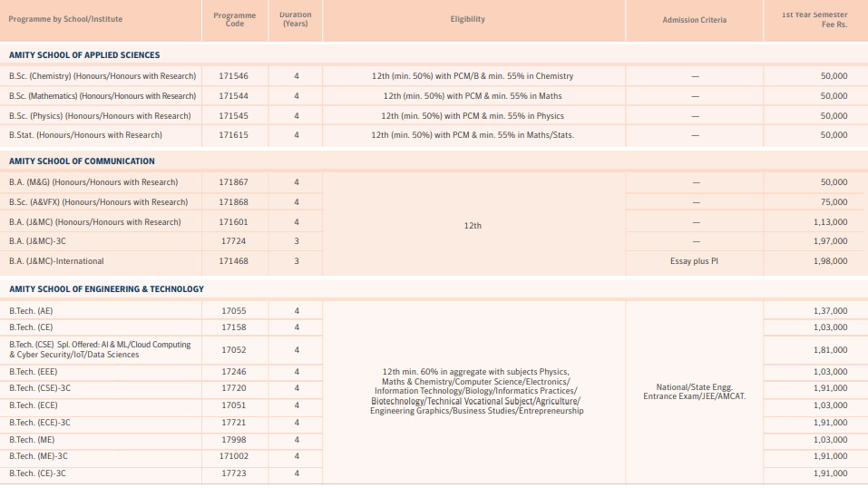Image resolution: width=868 pixels, height=488 pixels.
Task: Click programme code 17052
Action: [x=234, y=350]
